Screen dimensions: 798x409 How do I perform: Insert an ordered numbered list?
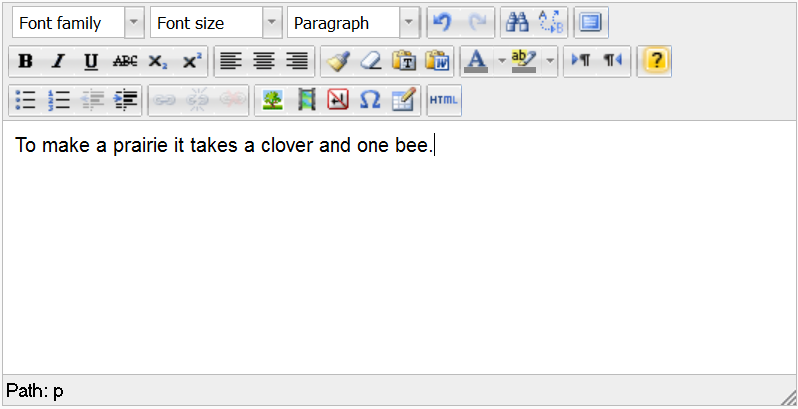(58, 100)
